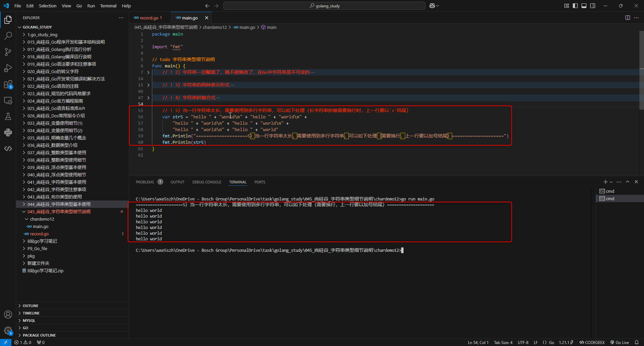Open the Testing flask view
Screen dimensions: 644x346
tap(8, 116)
